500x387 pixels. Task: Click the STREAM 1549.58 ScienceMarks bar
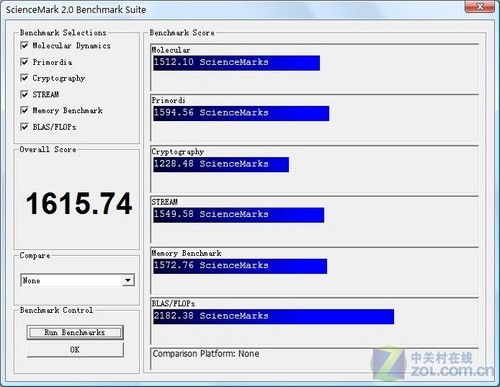[239, 215]
